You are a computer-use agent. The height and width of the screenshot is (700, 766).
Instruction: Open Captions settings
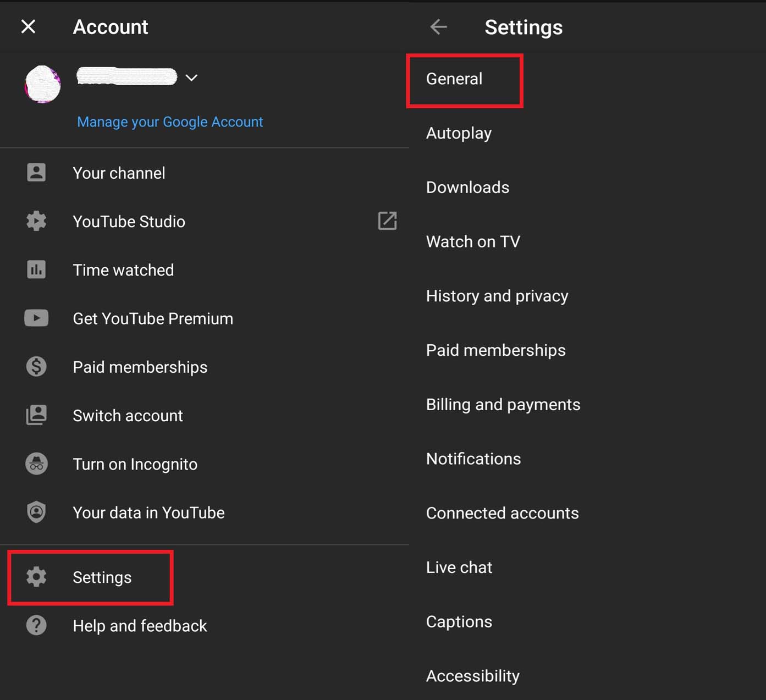[x=459, y=621]
